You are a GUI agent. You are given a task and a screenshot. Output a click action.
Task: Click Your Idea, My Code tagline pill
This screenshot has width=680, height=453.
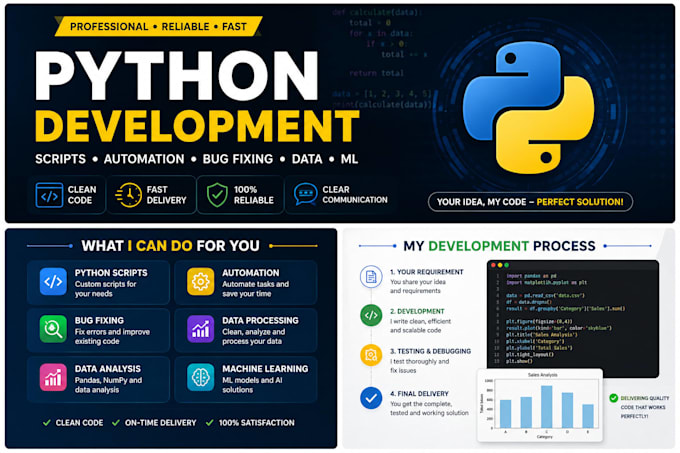530,202
